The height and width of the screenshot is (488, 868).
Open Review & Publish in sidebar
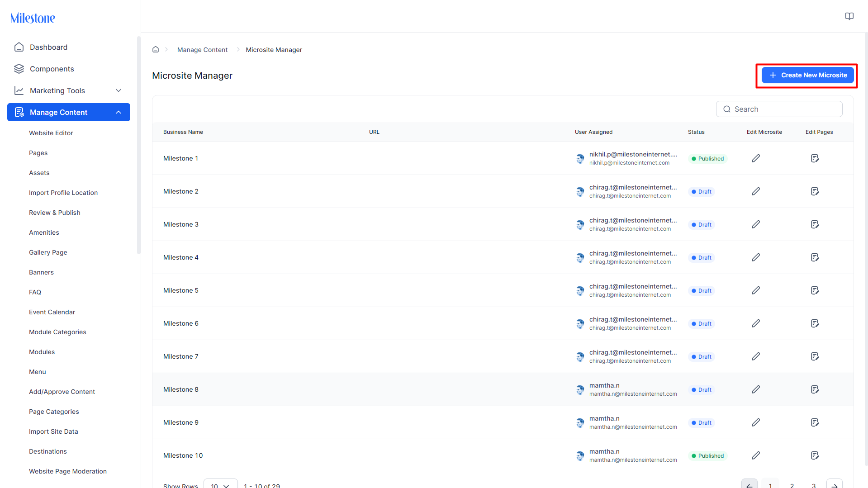coord(55,213)
